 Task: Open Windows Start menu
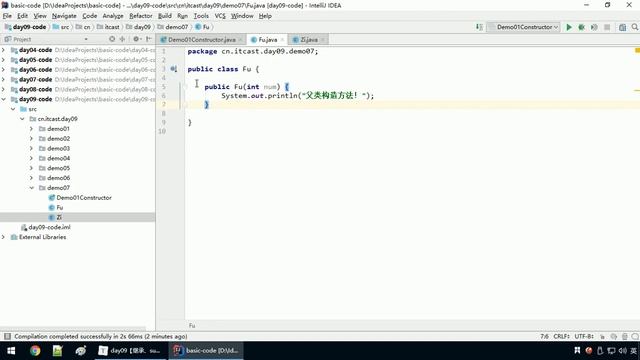tap(11, 351)
